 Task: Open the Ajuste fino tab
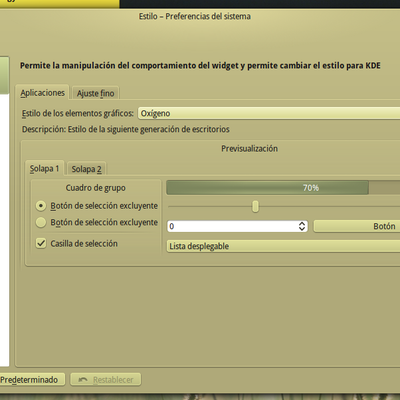point(95,93)
